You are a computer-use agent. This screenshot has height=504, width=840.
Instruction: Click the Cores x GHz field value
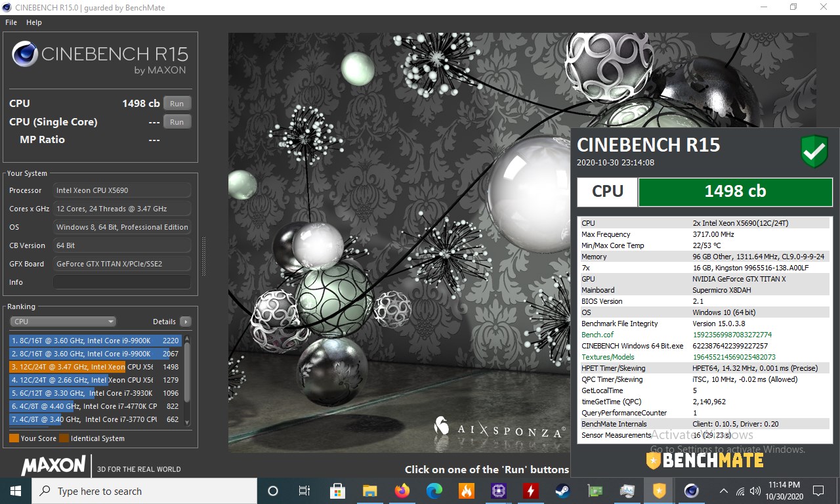[122, 209]
